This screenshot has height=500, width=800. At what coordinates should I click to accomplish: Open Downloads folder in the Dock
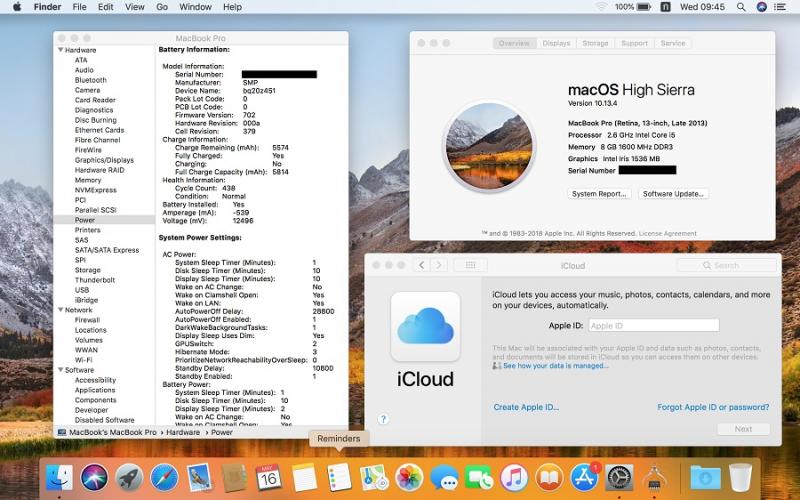click(706, 478)
